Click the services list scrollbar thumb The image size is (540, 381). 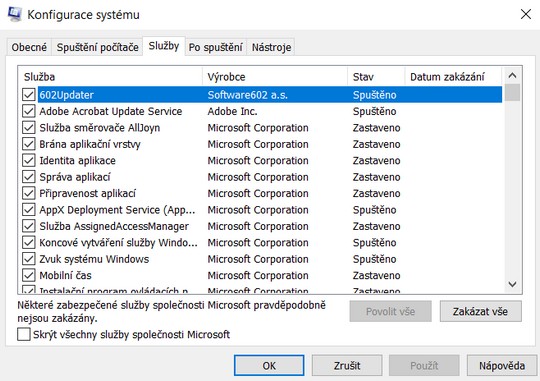513,92
